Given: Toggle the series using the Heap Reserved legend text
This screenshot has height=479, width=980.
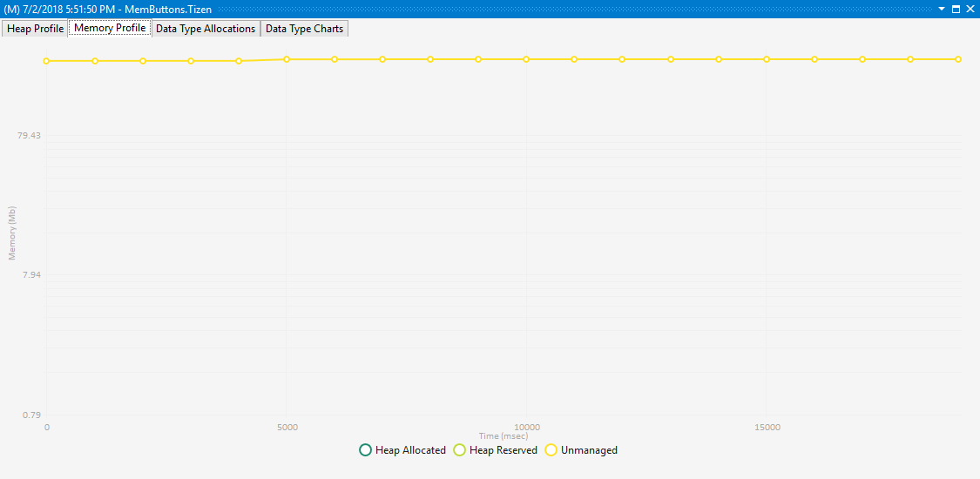Looking at the screenshot, I should click(x=504, y=450).
